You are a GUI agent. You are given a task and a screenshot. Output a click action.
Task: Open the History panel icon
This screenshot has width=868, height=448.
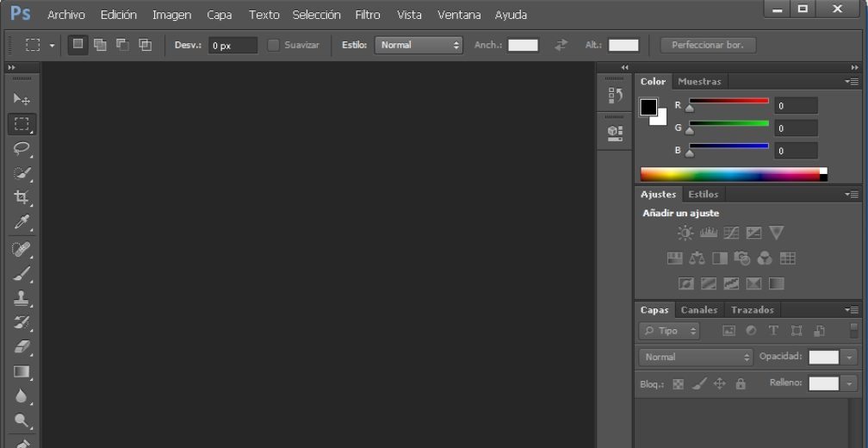point(615,96)
